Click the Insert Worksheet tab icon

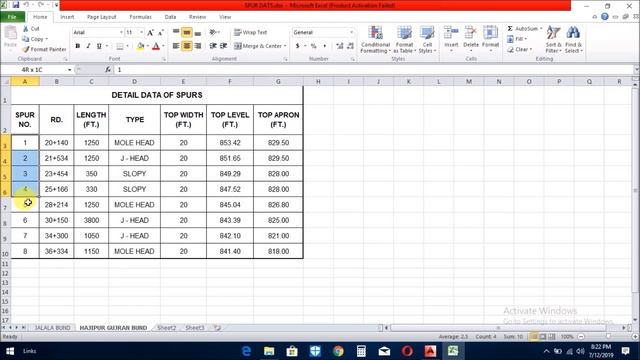[217, 328]
